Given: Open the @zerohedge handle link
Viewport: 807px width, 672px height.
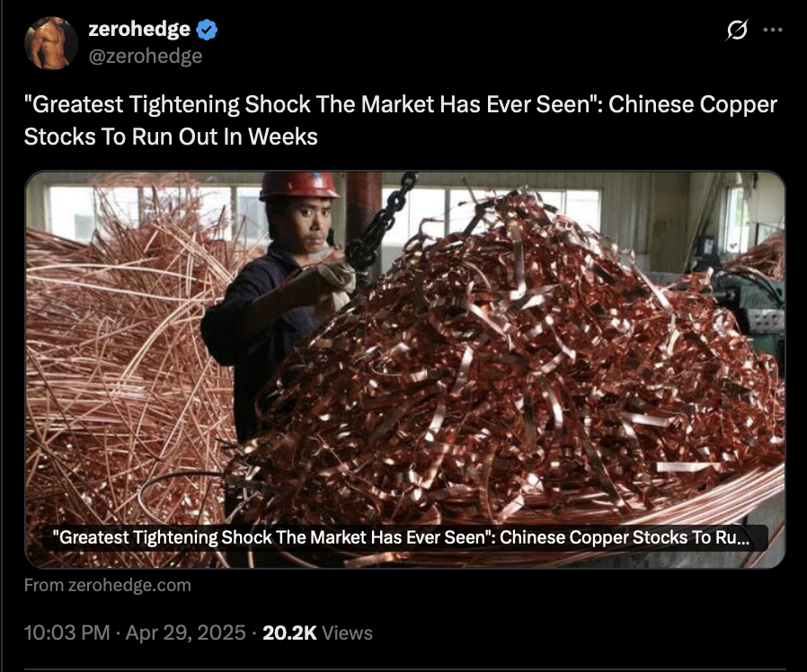Looking at the screenshot, I should [x=146, y=56].
